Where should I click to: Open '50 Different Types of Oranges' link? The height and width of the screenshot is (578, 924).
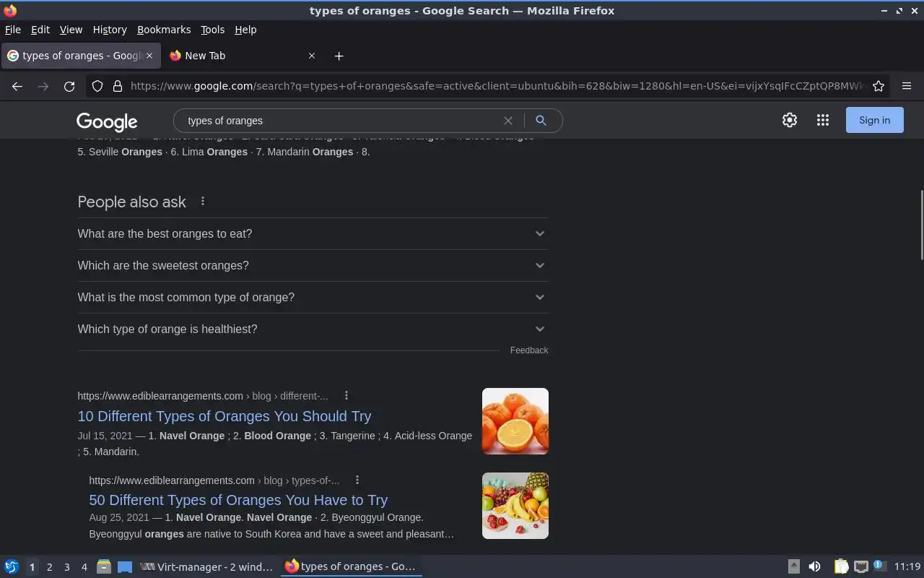point(238,500)
